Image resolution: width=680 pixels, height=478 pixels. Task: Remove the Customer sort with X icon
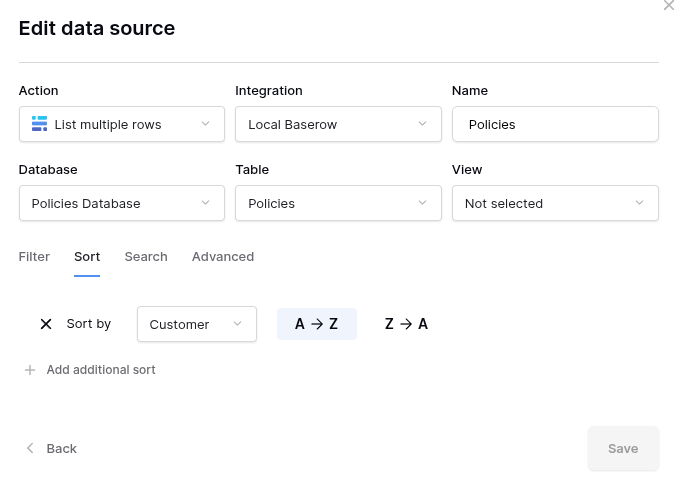pyautogui.click(x=46, y=324)
